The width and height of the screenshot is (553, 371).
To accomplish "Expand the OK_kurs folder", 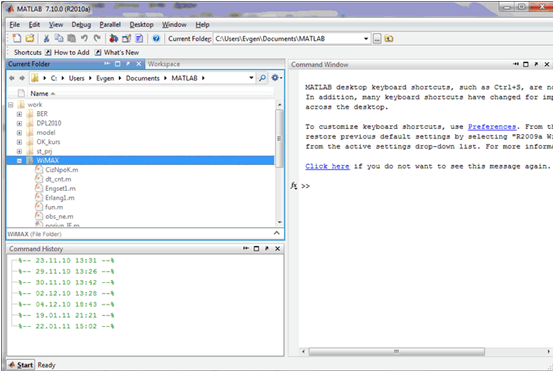I will click(19, 142).
